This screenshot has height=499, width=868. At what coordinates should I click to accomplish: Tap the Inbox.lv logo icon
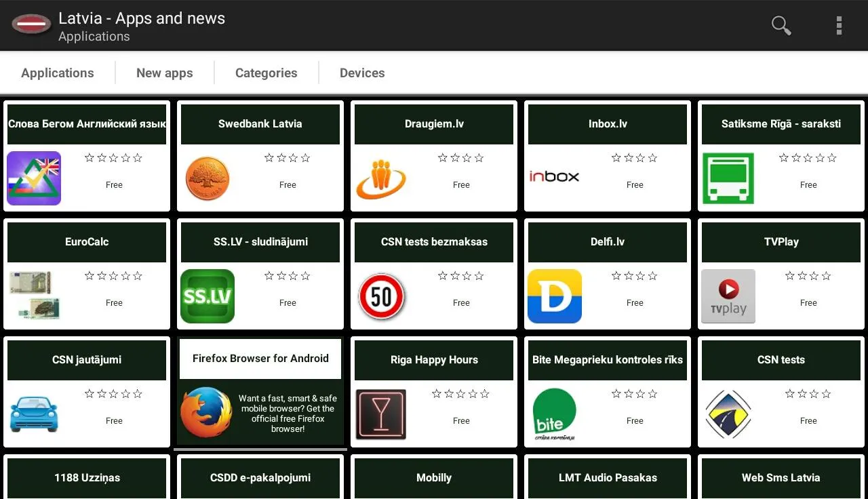(x=554, y=177)
